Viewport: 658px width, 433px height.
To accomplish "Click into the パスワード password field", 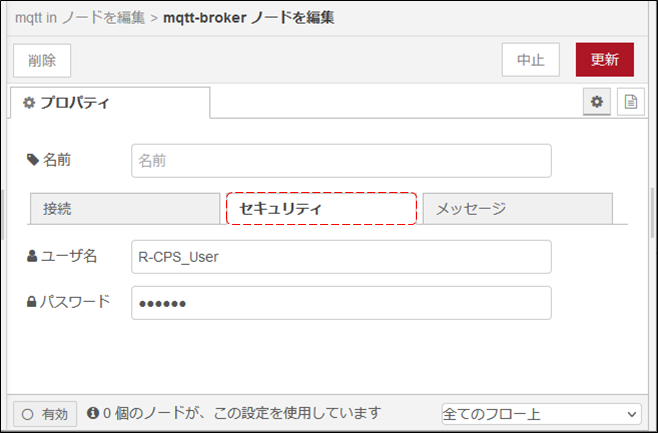I will 341,303.
